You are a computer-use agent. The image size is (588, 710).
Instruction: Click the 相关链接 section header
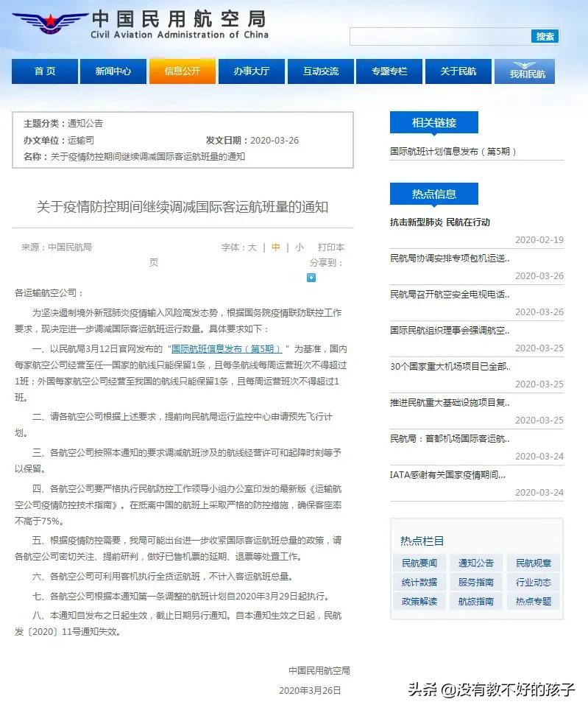pos(433,123)
